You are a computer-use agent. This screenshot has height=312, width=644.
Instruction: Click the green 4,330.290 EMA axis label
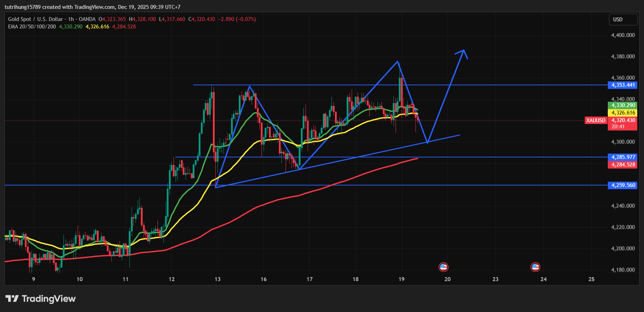click(623, 105)
